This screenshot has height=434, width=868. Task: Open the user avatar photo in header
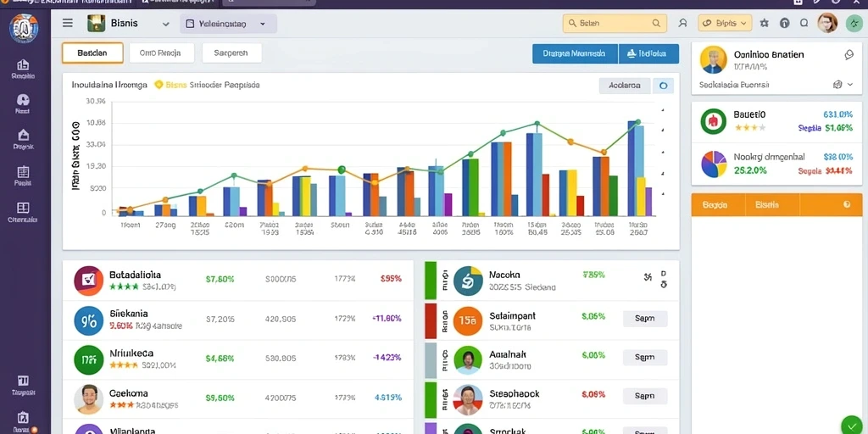click(827, 23)
